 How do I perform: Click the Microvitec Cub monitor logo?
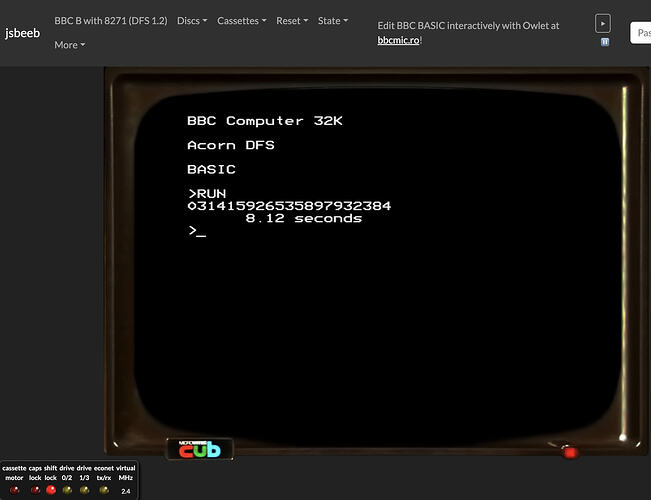click(200, 449)
